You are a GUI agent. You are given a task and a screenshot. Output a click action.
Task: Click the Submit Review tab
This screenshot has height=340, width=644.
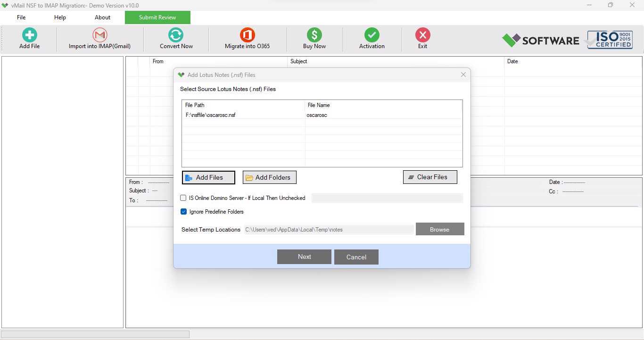point(157,17)
